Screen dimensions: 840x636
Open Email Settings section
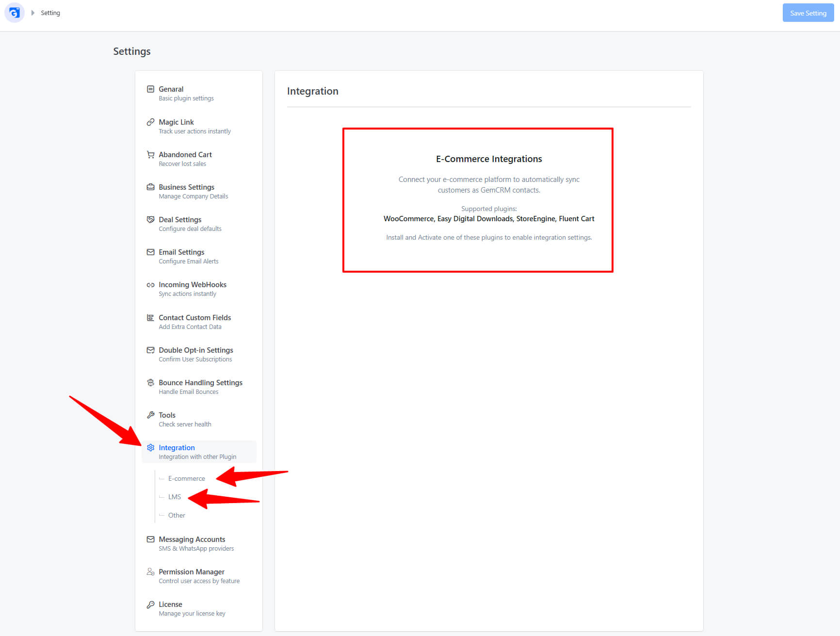199,257
